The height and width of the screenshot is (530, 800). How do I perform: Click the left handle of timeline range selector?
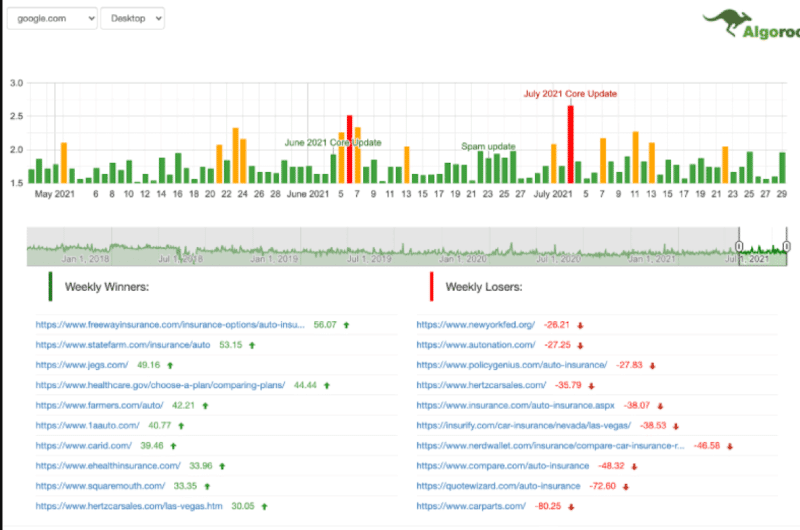739,246
